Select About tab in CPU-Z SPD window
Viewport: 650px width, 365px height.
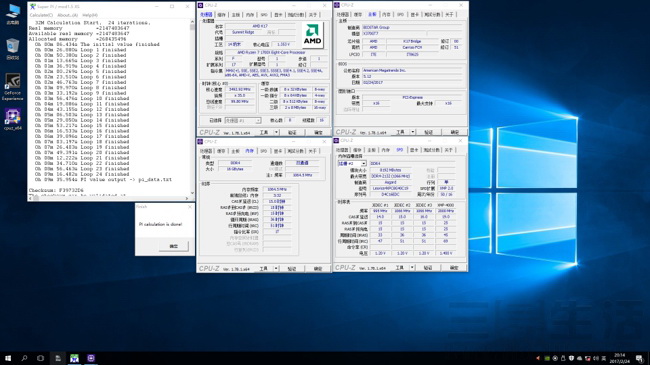[449, 150]
